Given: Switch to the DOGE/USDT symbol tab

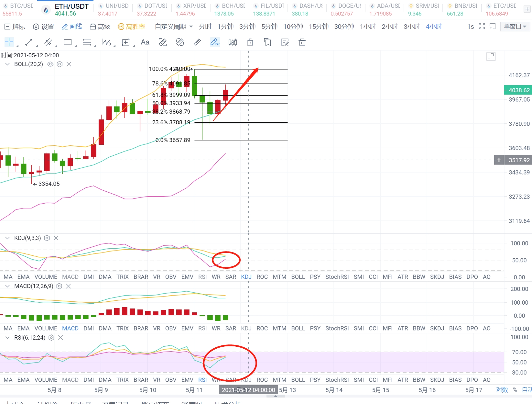Looking at the screenshot, I should (346, 10).
